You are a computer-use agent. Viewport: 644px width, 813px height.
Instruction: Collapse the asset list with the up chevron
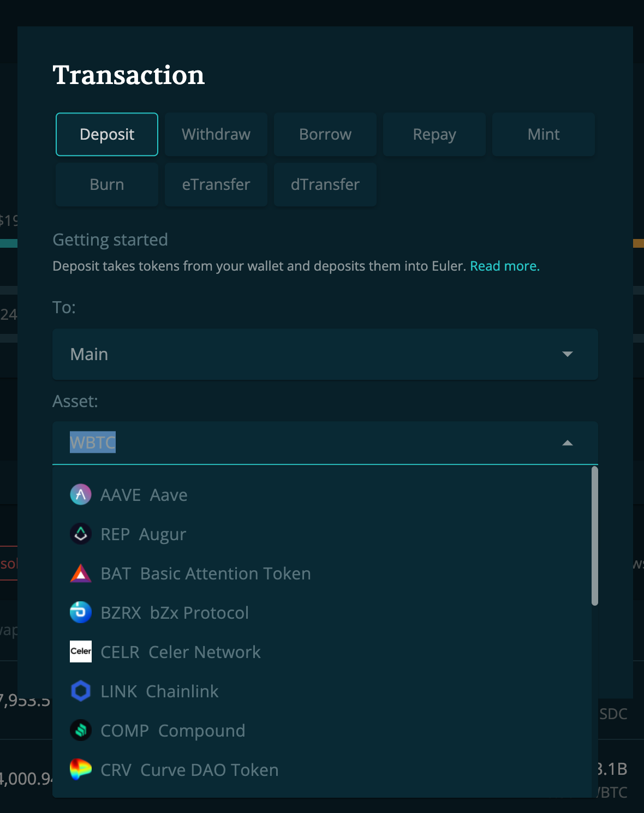tap(568, 443)
